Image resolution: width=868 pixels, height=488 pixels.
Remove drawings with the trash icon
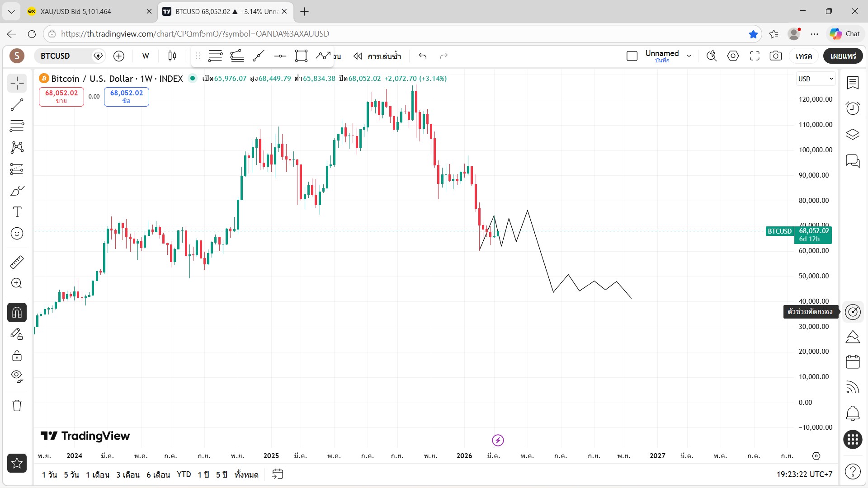coord(17,405)
